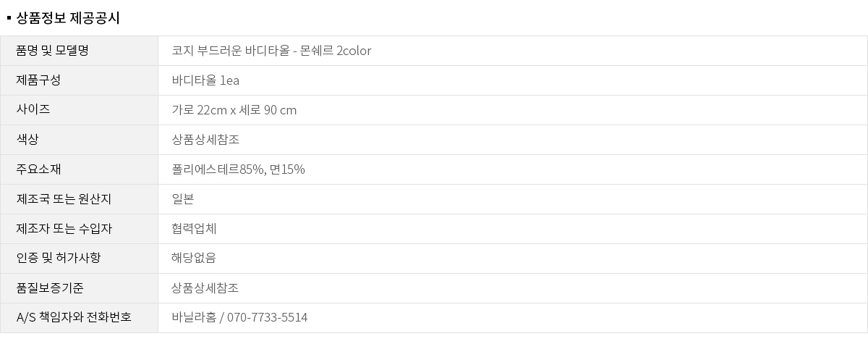This screenshot has width=868, height=344.
Task: Click the 해당없음 certification value
Action: 194,259
